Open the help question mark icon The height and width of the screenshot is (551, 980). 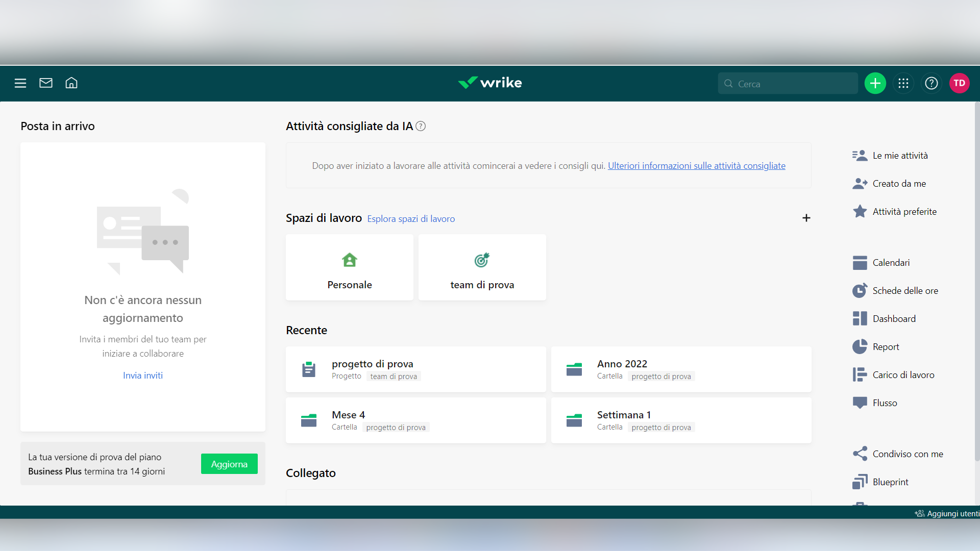point(931,83)
